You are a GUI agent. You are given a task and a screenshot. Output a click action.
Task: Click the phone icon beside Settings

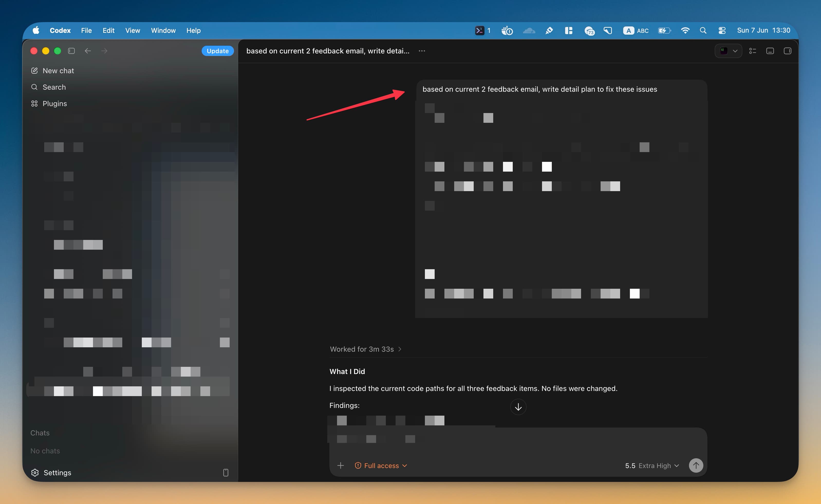(x=226, y=473)
